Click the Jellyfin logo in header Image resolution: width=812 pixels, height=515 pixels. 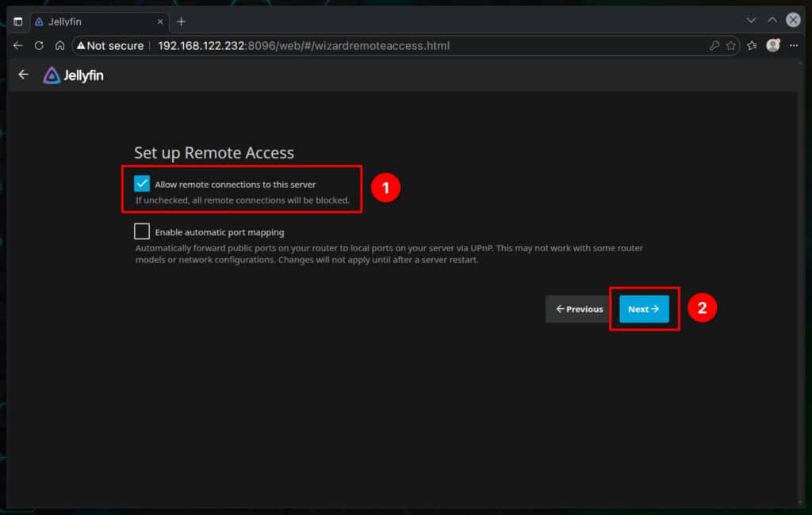coord(73,75)
